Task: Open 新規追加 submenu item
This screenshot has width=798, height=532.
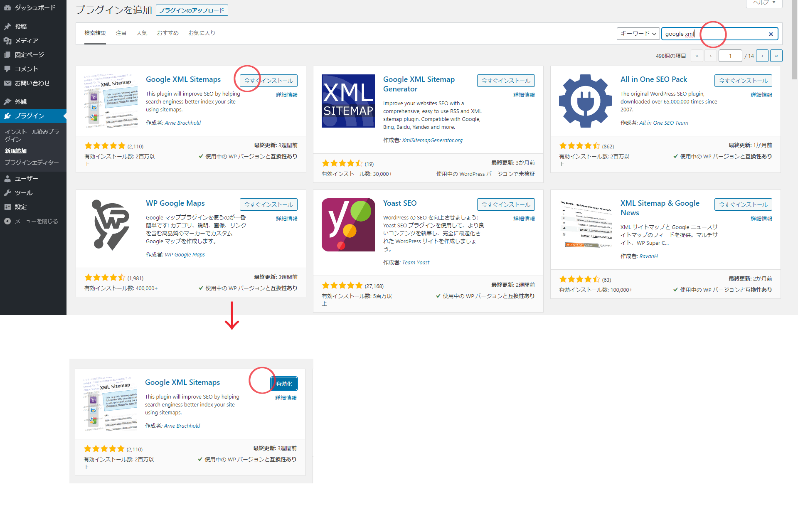Action: point(16,151)
